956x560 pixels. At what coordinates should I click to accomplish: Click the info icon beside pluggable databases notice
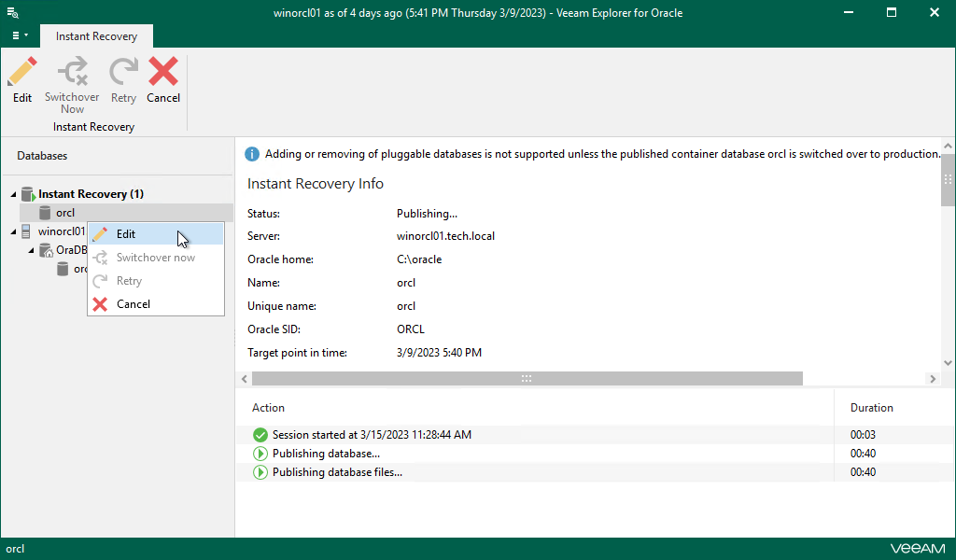coord(252,154)
